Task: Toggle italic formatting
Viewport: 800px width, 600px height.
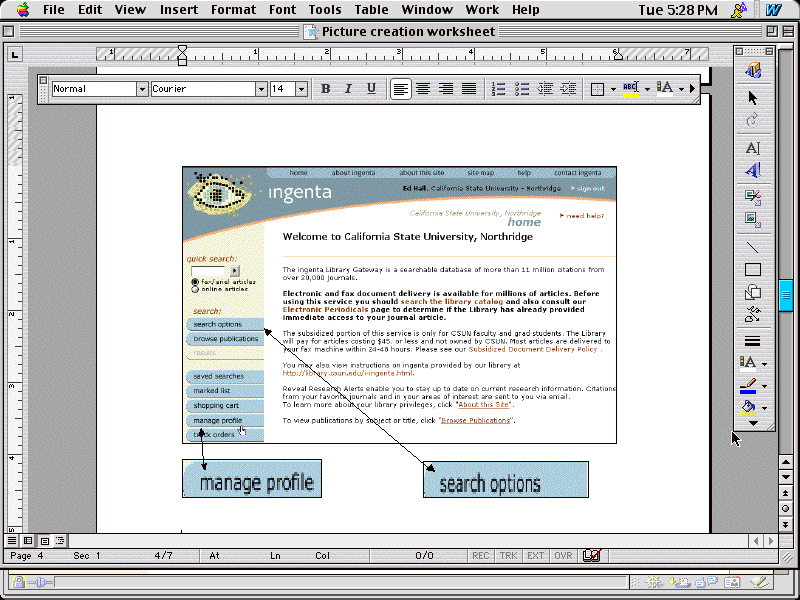Action: tap(348, 89)
